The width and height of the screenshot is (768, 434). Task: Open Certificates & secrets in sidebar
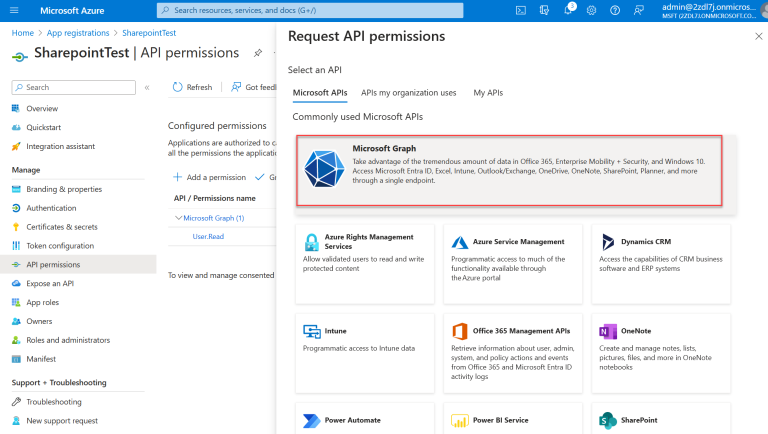pyautogui.click(x=61, y=227)
